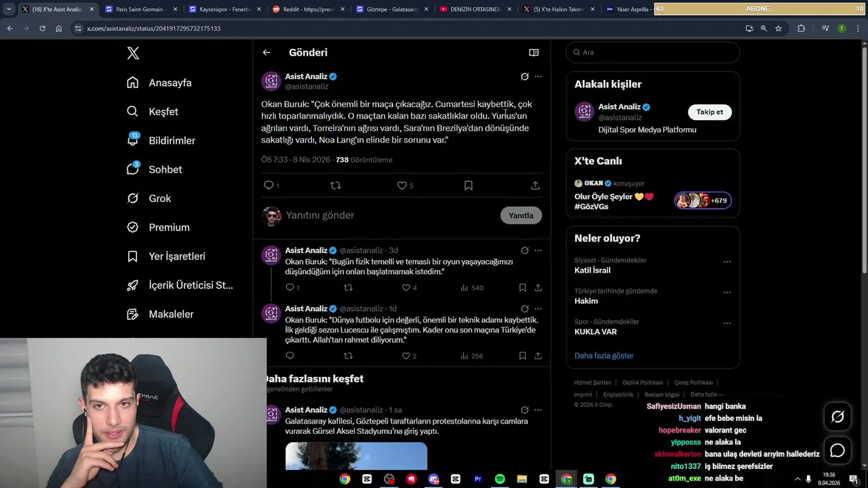
Task: Open İçerik Üreticisi Stüdyosu item
Action: tap(180, 285)
